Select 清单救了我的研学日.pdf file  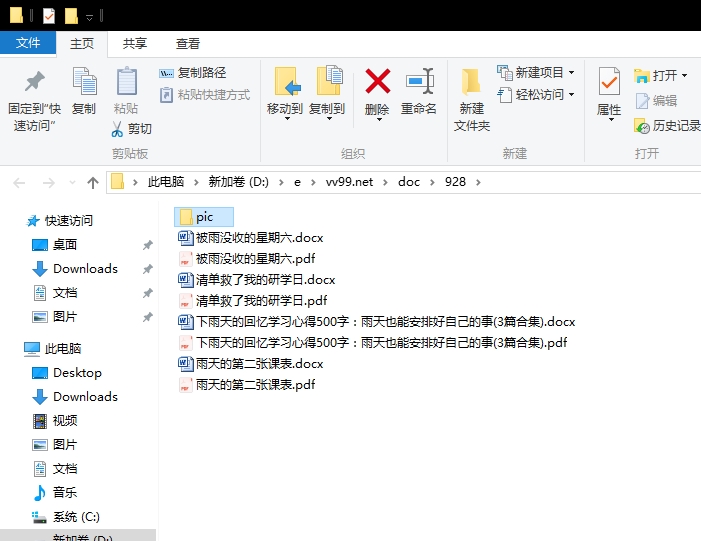point(253,301)
